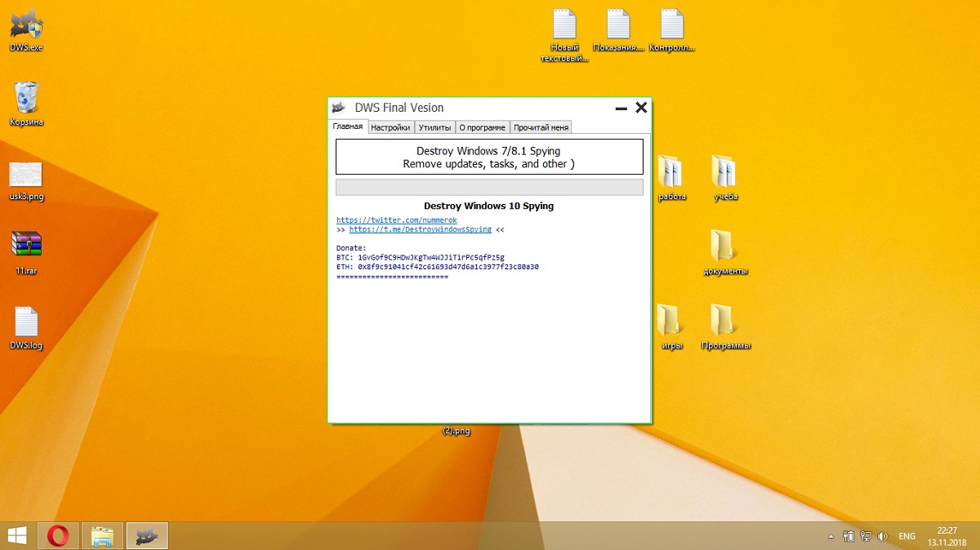980x550 pixels.
Task: Select the usk3.png desktop file
Action: [x=26, y=180]
